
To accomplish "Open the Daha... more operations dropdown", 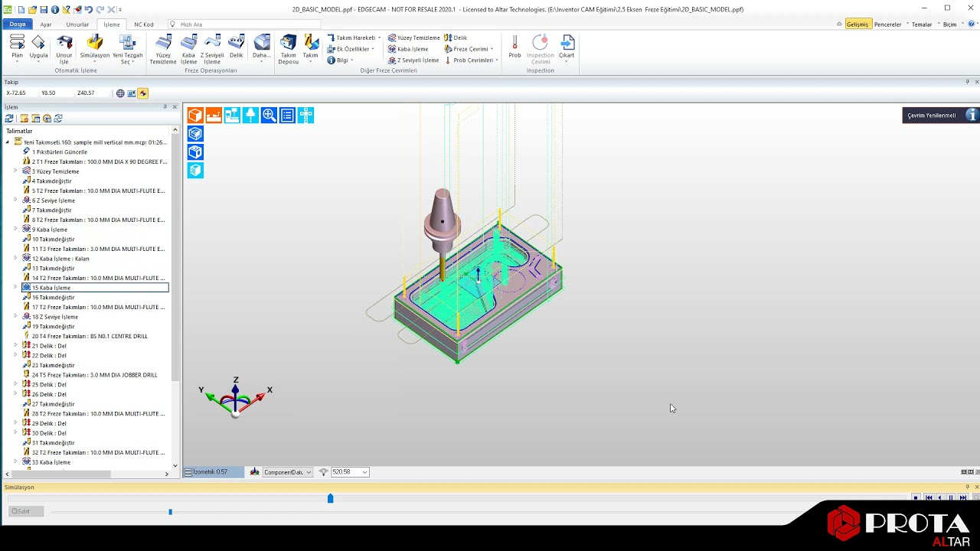I will point(262,49).
